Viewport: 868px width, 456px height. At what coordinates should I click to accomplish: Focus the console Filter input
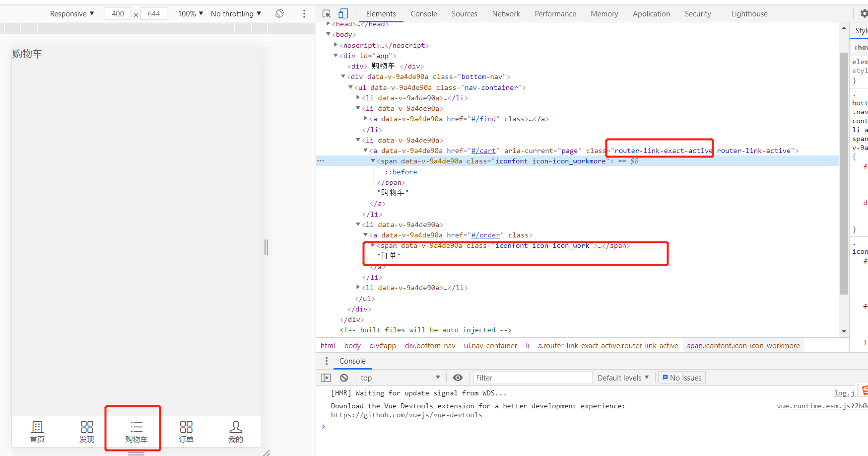coord(533,378)
